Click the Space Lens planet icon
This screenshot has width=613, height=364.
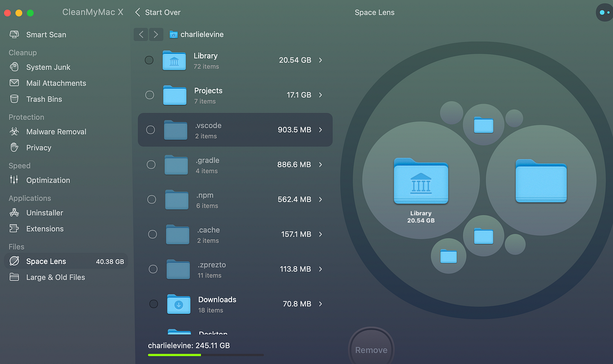14,261
